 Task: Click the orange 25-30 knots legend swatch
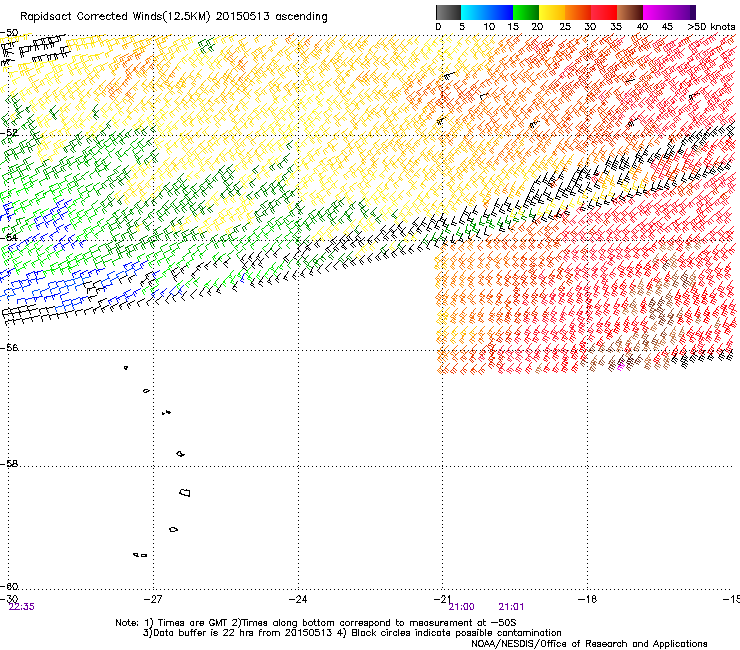coord(578,12)
